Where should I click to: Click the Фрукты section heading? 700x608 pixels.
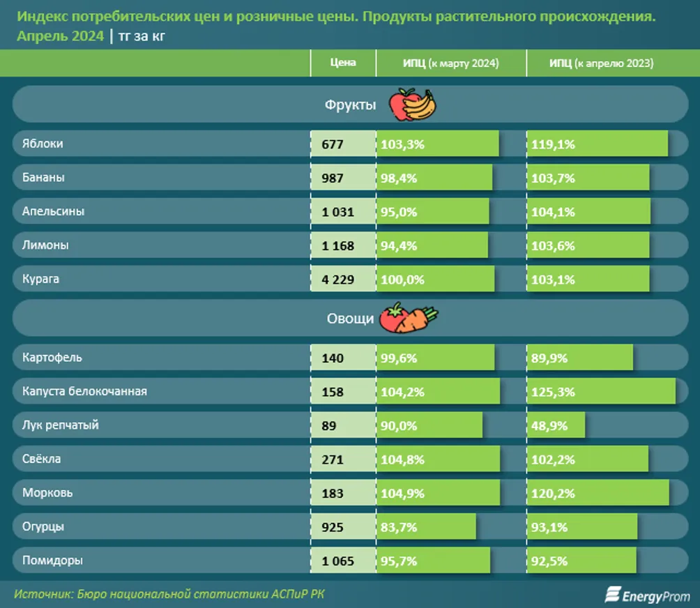pos(351,105)
